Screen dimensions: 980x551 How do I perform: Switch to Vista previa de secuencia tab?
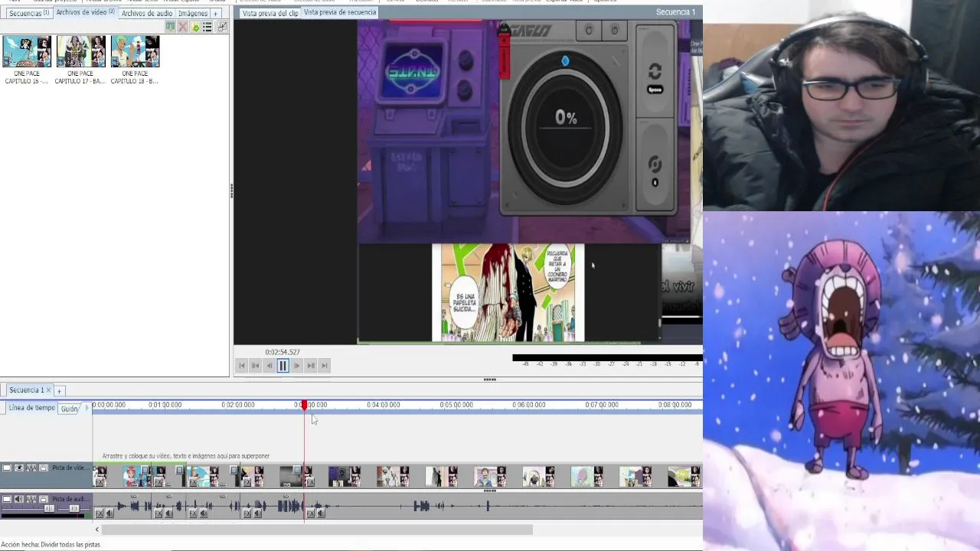point(340,12)
